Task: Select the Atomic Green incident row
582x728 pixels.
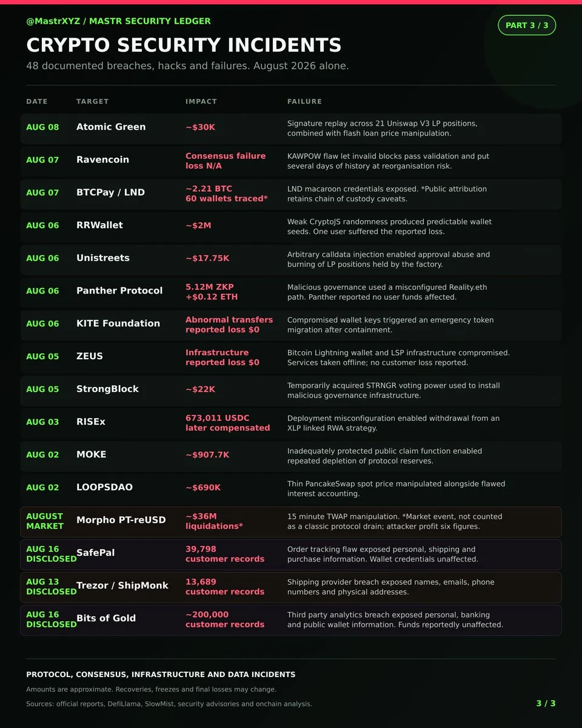Action: (x=291, y=128)
